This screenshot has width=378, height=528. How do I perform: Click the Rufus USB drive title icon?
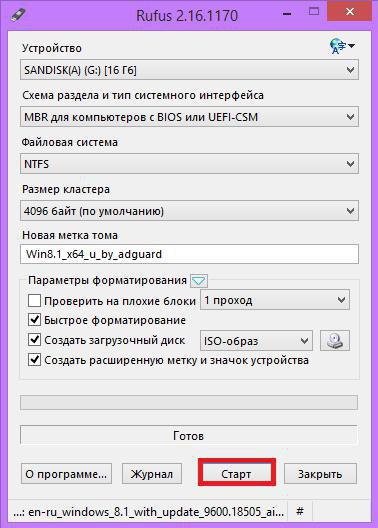pos(18,15)
